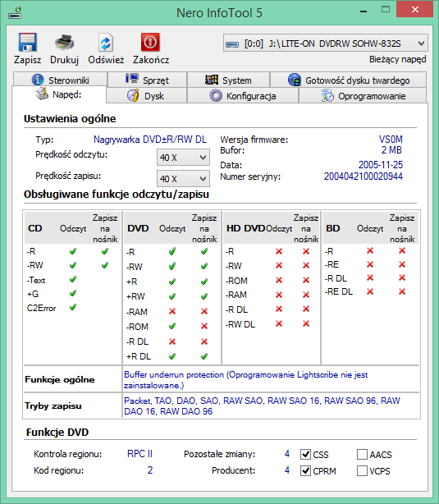439x504 pixels.
Task: Switch to the Dysk tab
Action: click(x=146, y=96)
